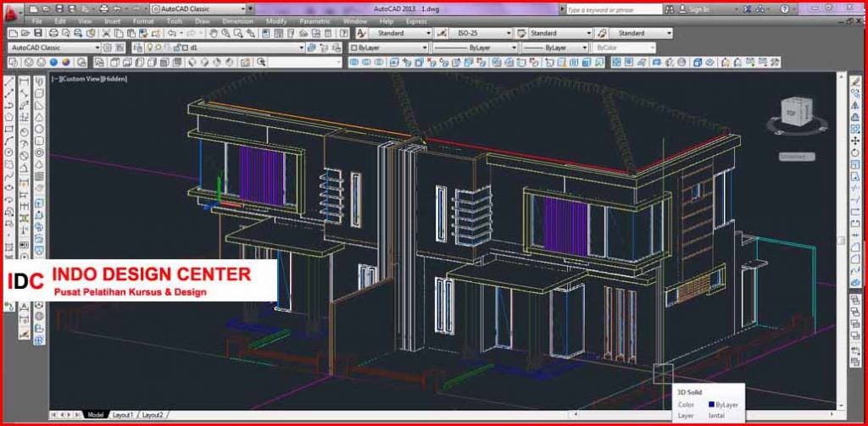868x426 pixels.
Task: Click the Plot printer icon on Standard toolbar
Action: tap(53, 33)
